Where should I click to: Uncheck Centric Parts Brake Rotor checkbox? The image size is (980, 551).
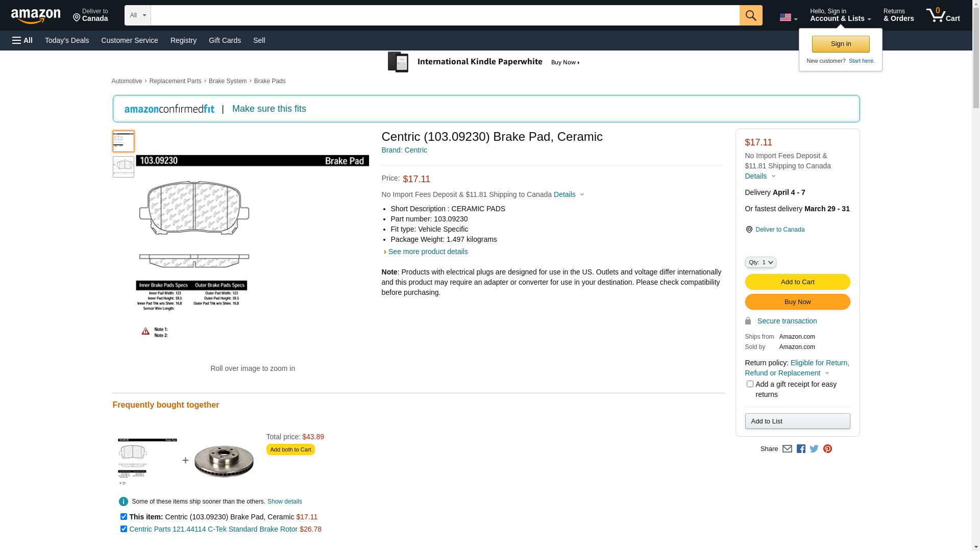(124, 529)
